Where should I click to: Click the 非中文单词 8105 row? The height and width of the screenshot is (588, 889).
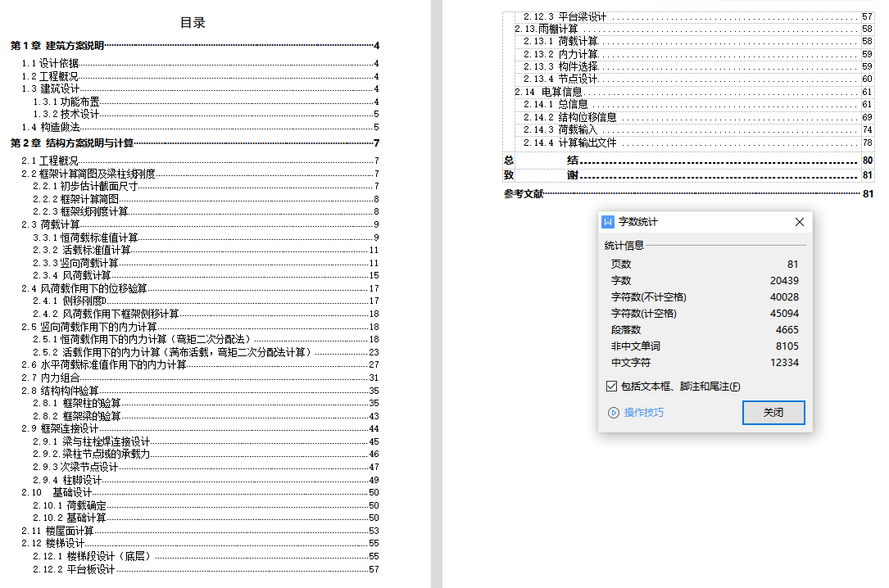704,346
